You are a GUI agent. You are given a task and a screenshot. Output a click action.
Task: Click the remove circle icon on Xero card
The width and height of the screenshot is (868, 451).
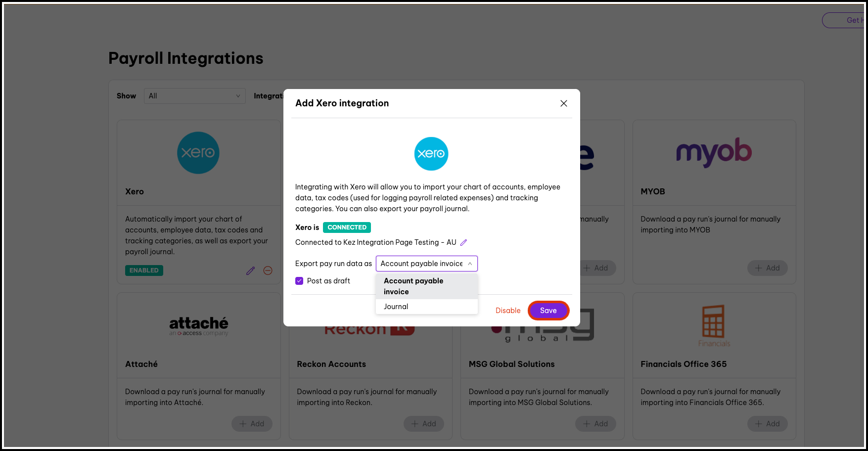pos(268,271)
